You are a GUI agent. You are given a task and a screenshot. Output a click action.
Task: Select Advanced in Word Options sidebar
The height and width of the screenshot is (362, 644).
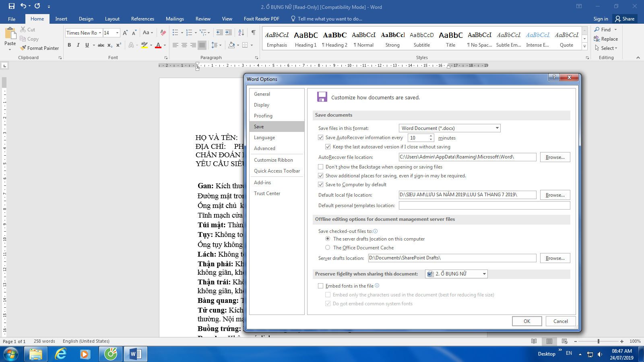coord(264,148)
